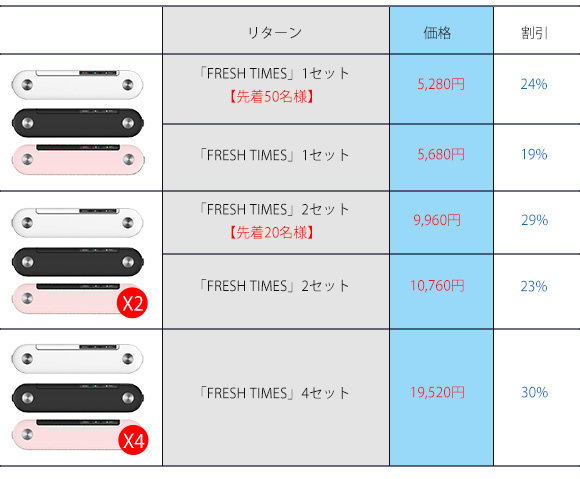Image resolution: width=580 pixels, height=479 pixels.
Task: Select the black sealer in the first row
Action: (x=77, y=123)
